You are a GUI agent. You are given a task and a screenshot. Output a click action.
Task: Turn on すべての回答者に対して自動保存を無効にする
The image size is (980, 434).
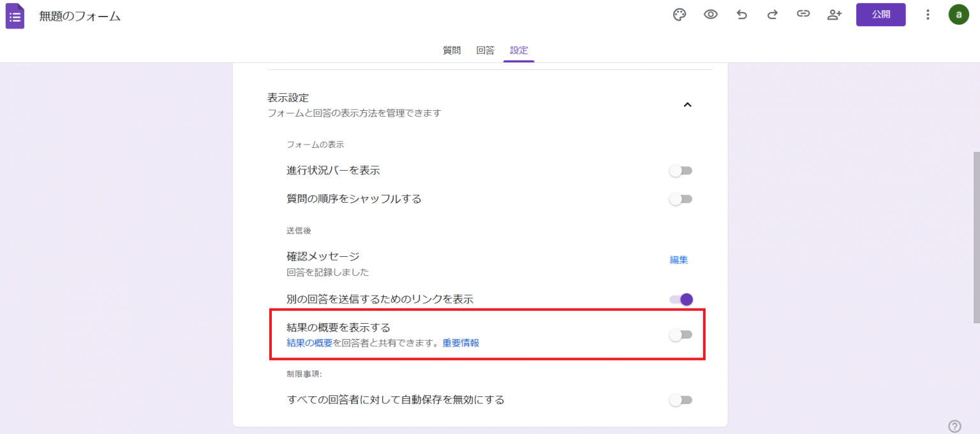[680, 400]
